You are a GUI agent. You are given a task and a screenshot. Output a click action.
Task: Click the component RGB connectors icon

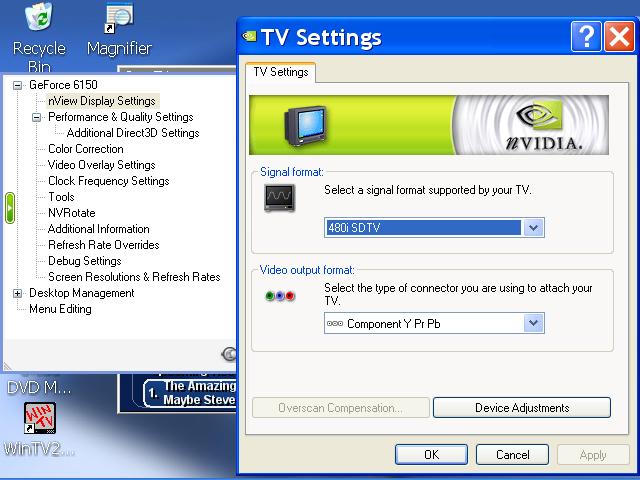pyautogui.click(x=280, y=296)
